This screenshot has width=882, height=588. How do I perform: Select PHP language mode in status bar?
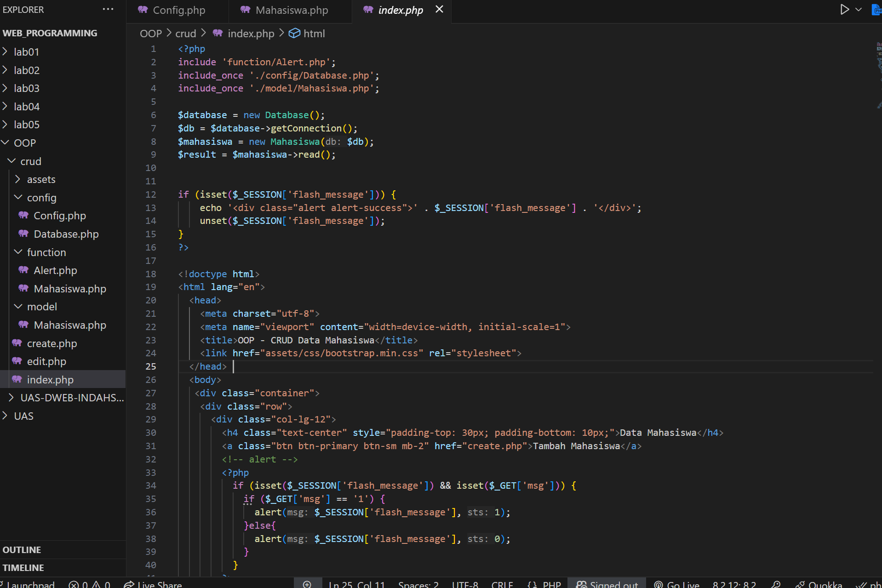point(551,584)
